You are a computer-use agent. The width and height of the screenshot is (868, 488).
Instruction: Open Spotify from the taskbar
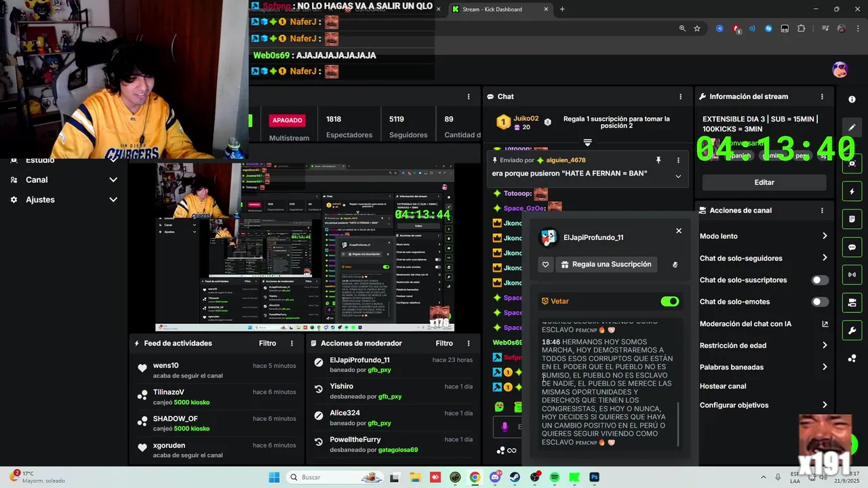tap(555, 477)
